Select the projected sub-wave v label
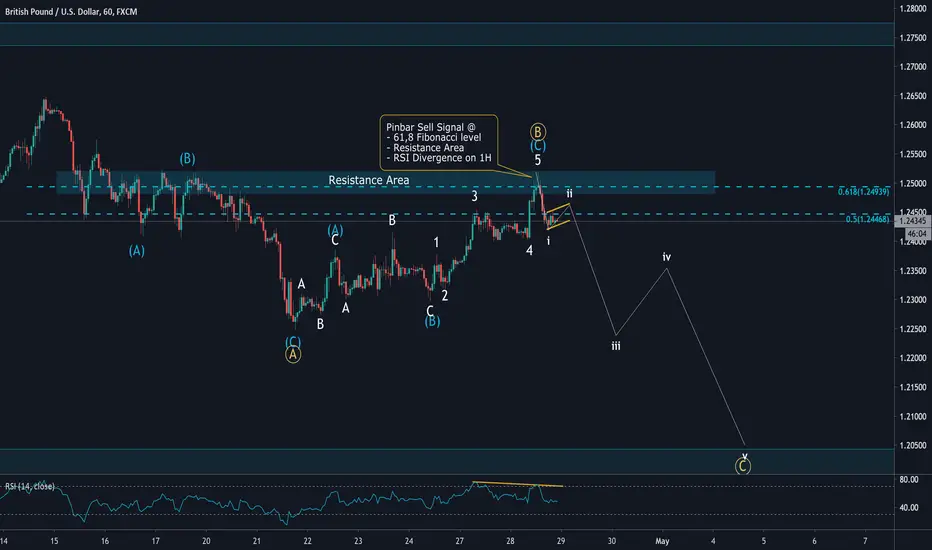The height and width of the screenshot is (550, 932). pyautogui.click(x=745, y=456)
